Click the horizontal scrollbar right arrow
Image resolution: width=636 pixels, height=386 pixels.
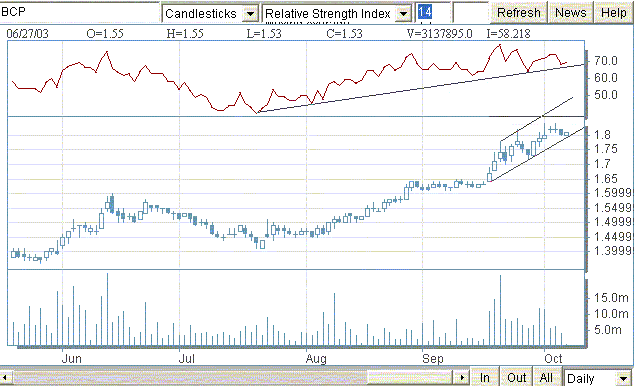coord(462,377)
